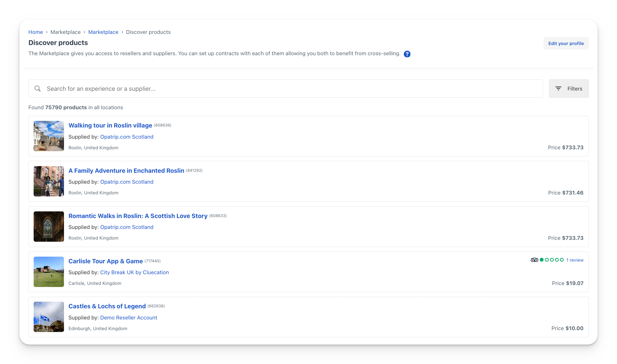617x364 pixels.
Task: Click the Family Adventure product thumbnail
Action: click(49, 181)
